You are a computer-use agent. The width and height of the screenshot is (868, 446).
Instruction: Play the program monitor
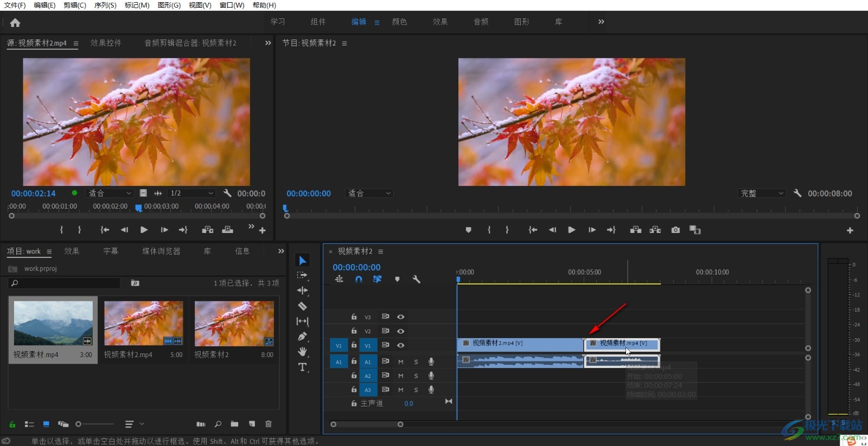coord(572,230)
